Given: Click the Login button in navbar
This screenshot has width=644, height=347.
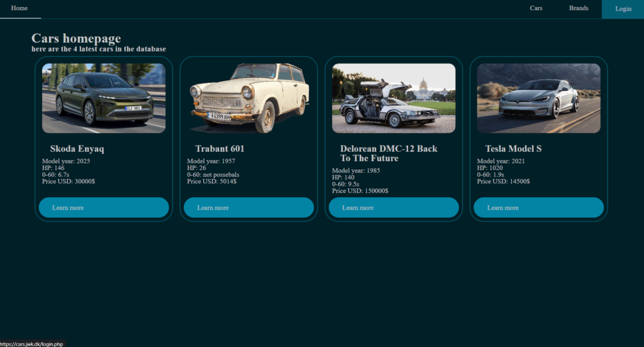Looking at the screenshot, I should [x=623, y=9].
